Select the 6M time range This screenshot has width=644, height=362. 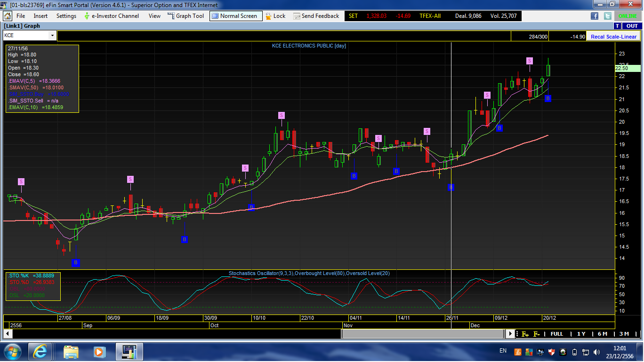click(x=603, y=334)
